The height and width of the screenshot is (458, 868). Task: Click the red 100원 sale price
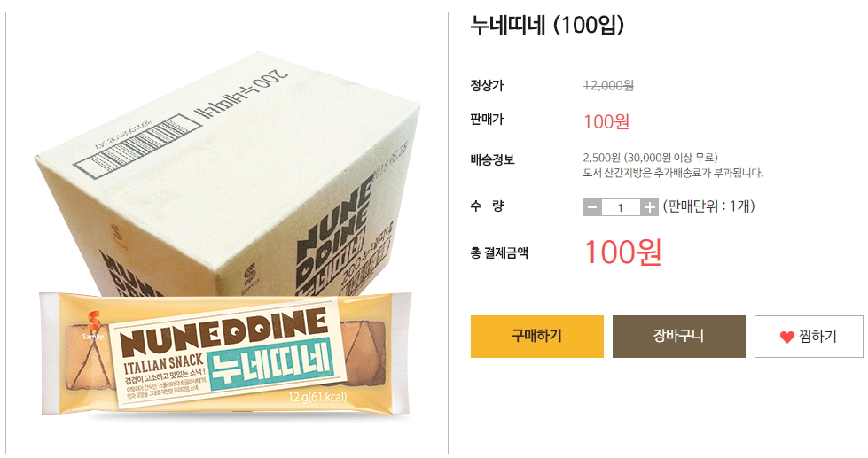(606, 121)
